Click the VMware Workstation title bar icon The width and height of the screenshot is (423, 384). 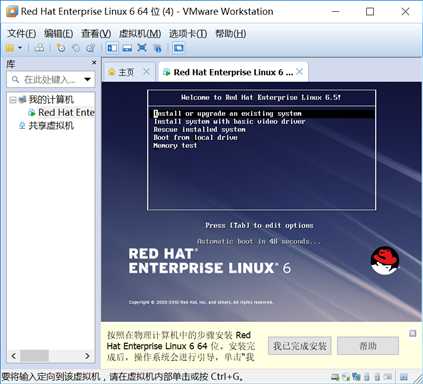pos(12,12)
